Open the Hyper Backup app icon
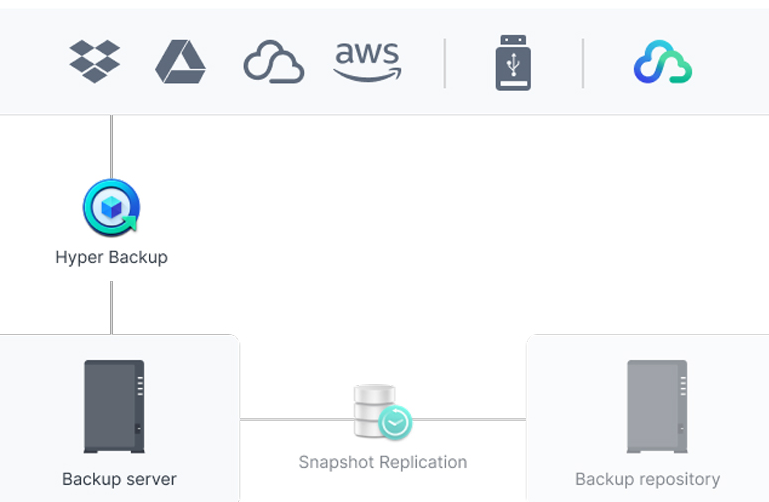 click(x=111, y=206)
